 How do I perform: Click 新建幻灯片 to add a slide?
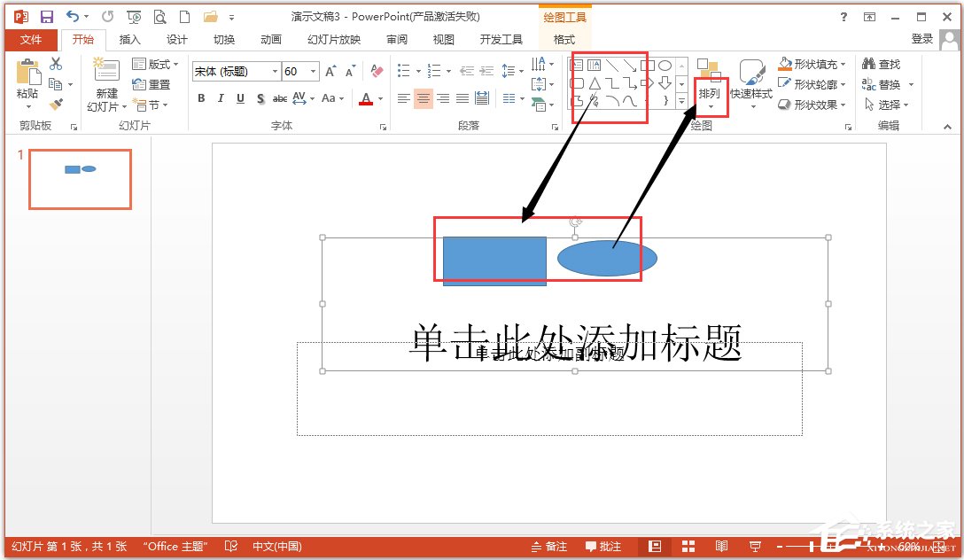(106, 85)
